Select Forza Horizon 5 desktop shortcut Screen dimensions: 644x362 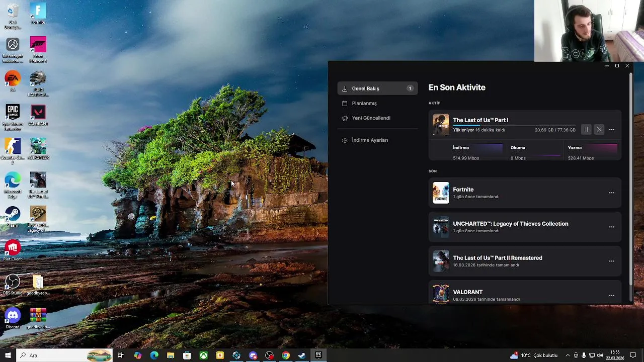[x=38, y=50]
